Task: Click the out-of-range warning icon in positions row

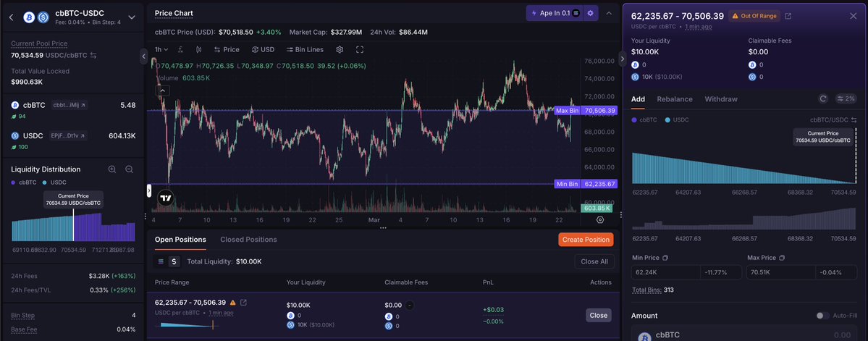Action: point(232,303)
